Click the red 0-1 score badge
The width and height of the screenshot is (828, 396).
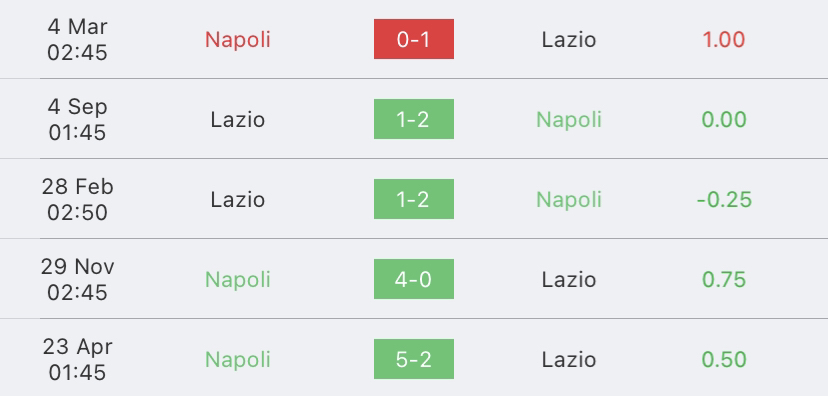point(413,39)
